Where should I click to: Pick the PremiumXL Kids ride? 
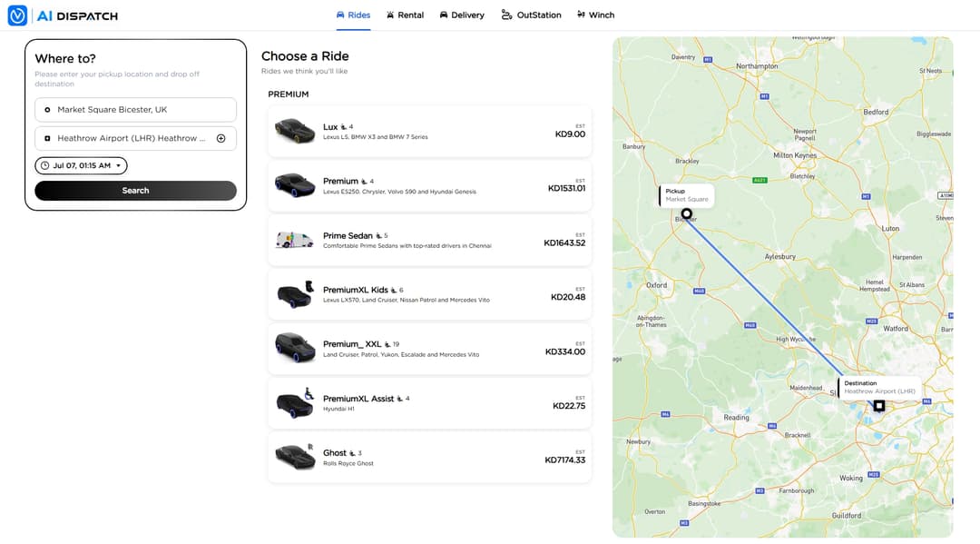[x=429, y=294]
